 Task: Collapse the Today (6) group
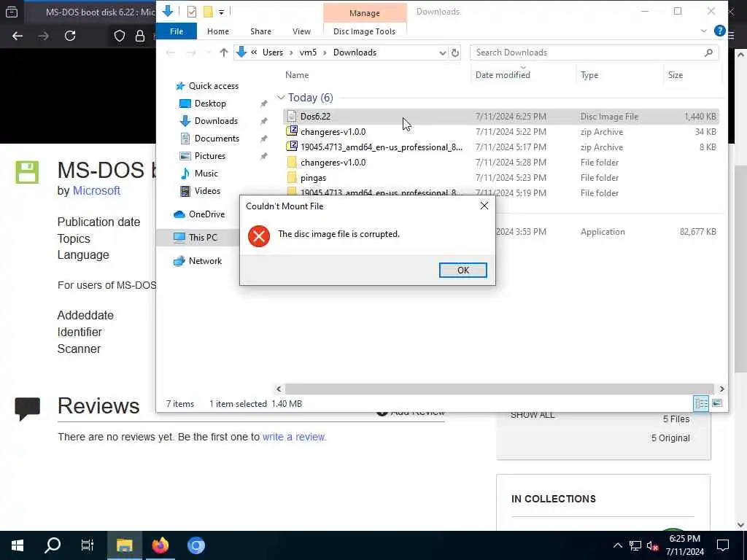(x=281, y=98)
